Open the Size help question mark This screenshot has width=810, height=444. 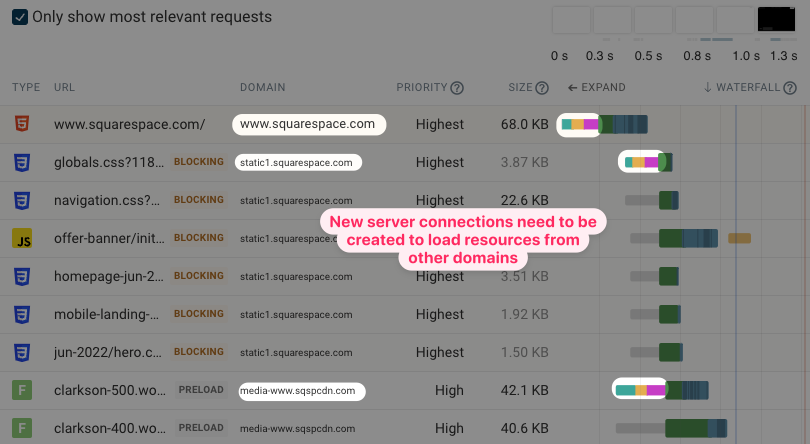point(541,88)
